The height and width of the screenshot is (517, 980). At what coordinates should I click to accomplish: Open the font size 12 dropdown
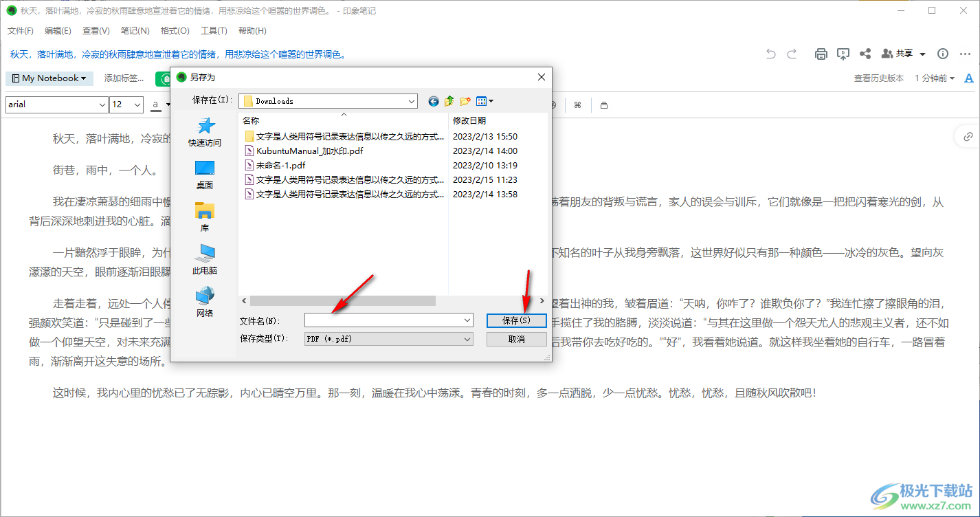pyautogui.click(x=126, y=104)
